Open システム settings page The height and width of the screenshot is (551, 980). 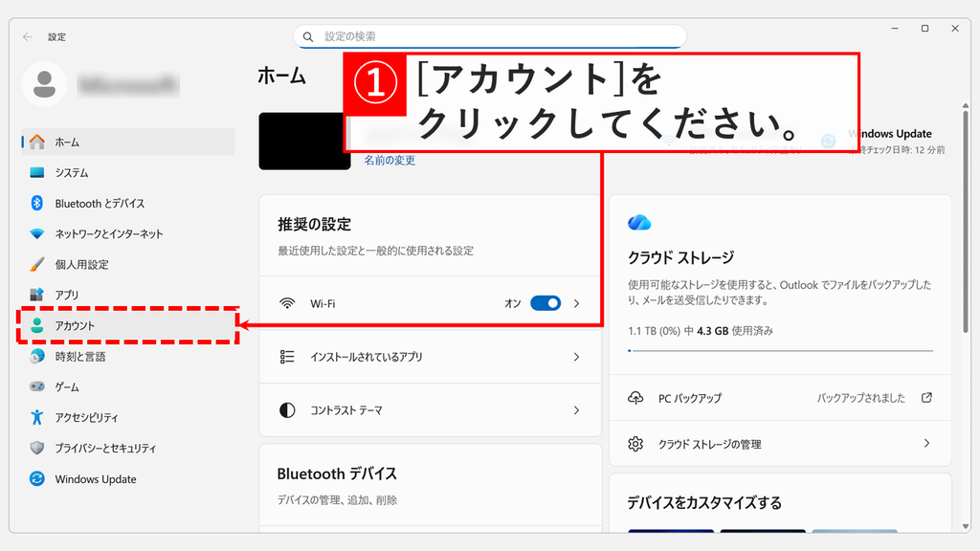128,172
